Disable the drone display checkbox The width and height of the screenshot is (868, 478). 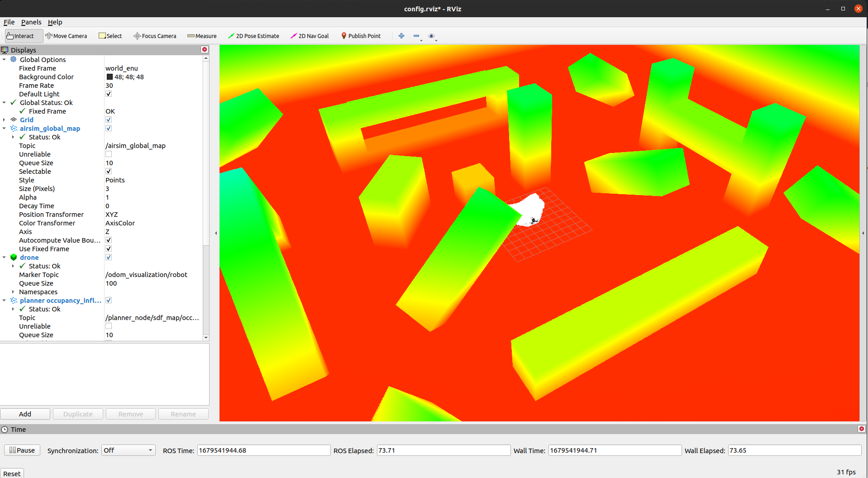click(109, 257)
